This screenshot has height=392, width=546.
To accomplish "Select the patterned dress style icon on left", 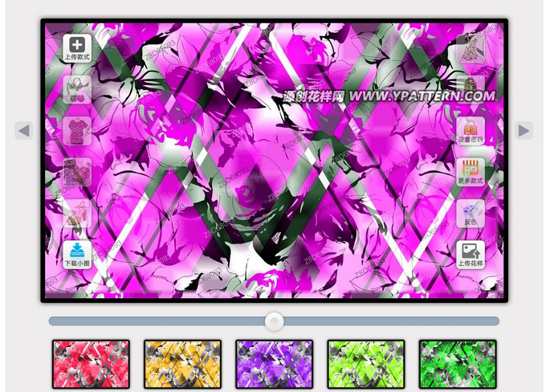I will tap(77, 172).
